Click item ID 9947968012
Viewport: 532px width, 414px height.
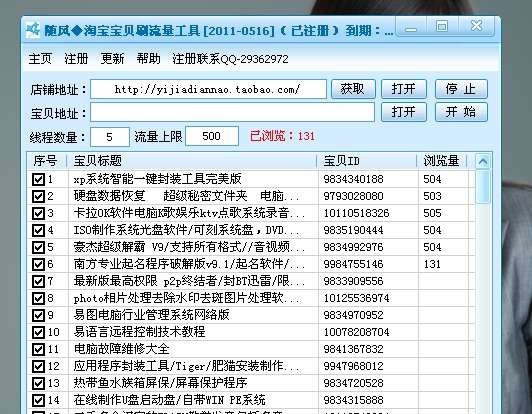point(353,366)
